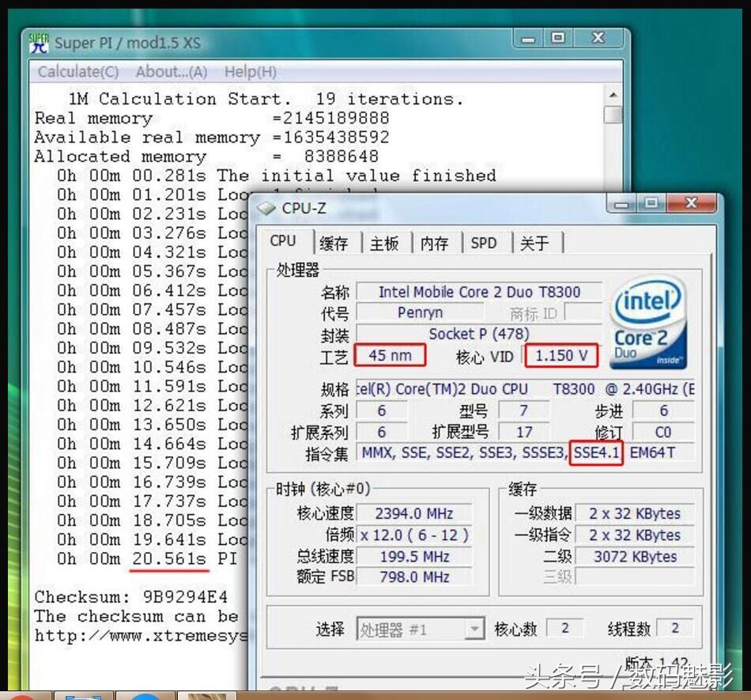Image resolution: width=751 pixels, height=700 pixels.
Task: Open the SPD tab in CPU-Z
Action: (484, 243)
